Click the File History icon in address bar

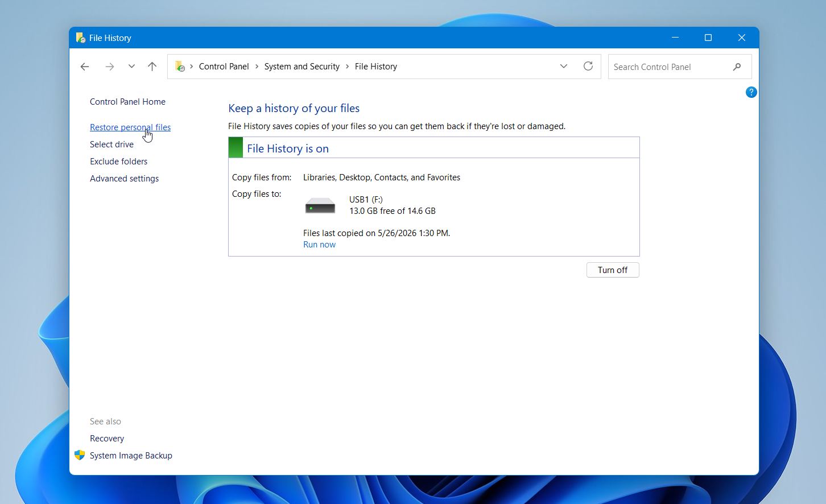coord(180,66)
